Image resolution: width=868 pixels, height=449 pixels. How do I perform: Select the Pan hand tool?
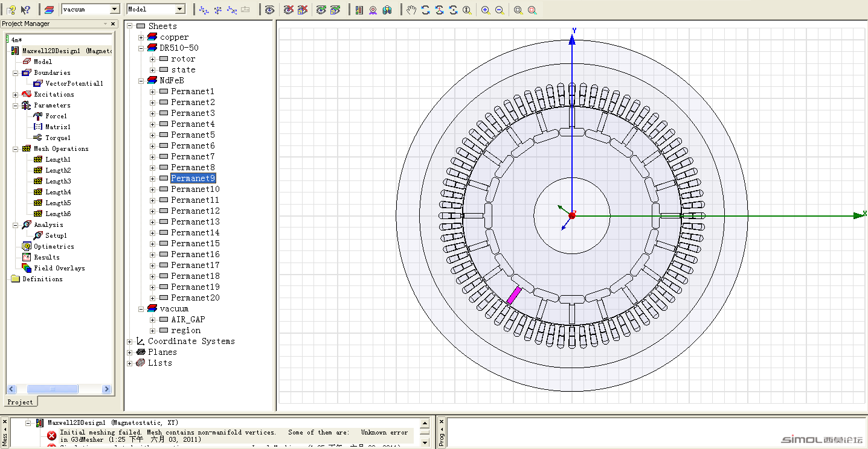click(411, 10)
